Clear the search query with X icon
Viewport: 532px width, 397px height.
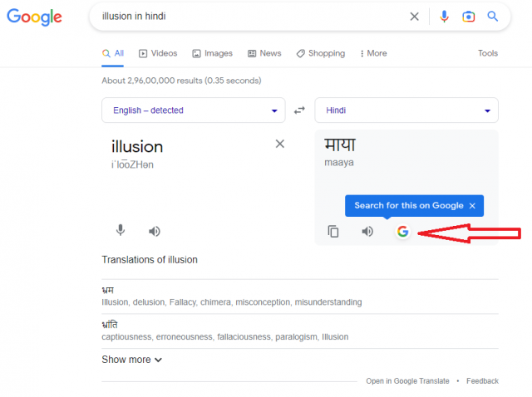414,17
